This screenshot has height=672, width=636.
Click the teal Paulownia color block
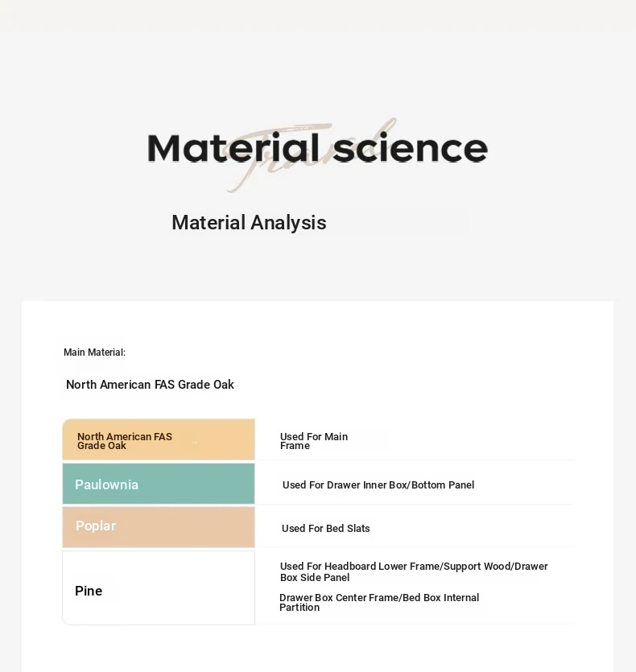pyautogui.click(x=159, y=484)
